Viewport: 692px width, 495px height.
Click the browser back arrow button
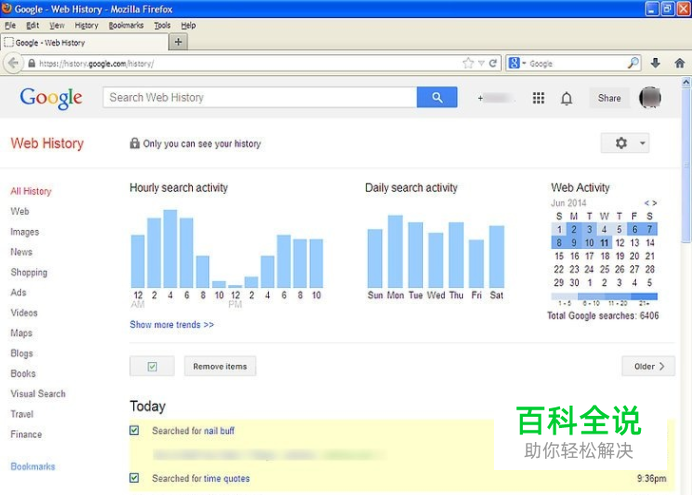[13, 63]
